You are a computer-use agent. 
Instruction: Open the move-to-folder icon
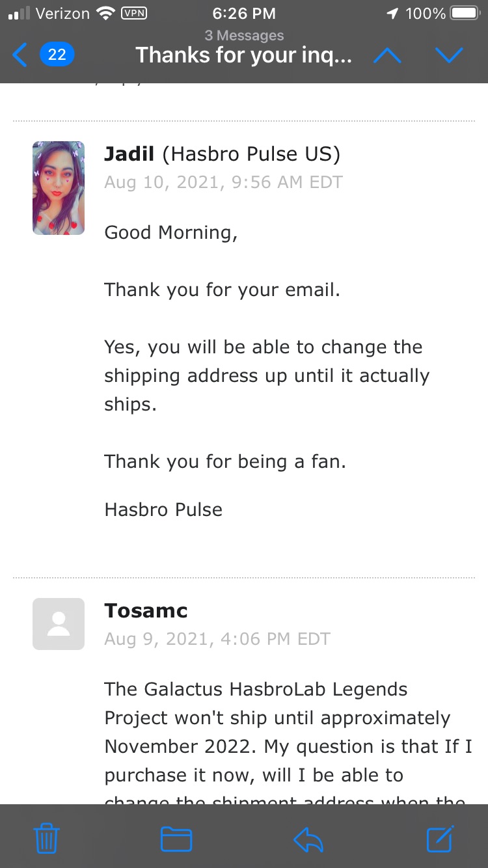coord(176,839)
